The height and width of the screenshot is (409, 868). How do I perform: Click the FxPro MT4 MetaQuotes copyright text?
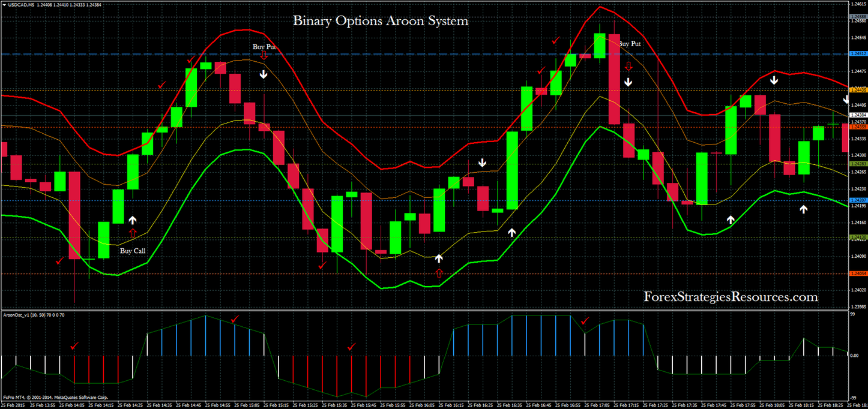point(55,397)
